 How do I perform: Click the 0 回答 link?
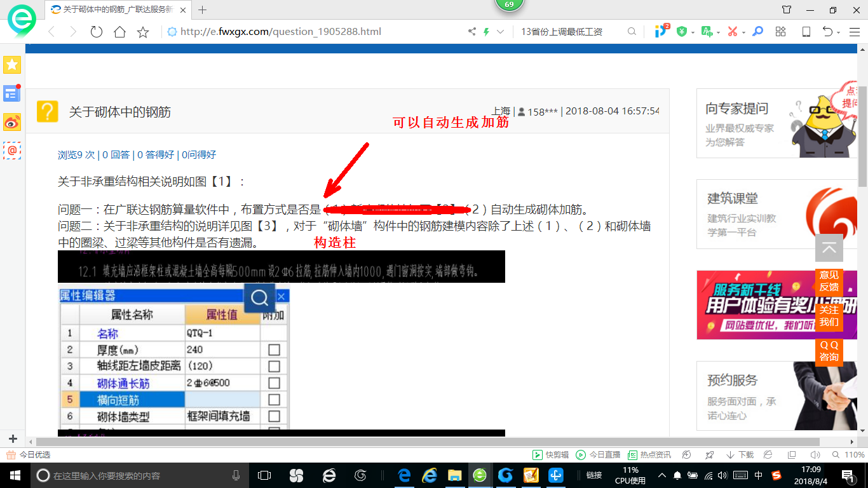pos(116,154)
